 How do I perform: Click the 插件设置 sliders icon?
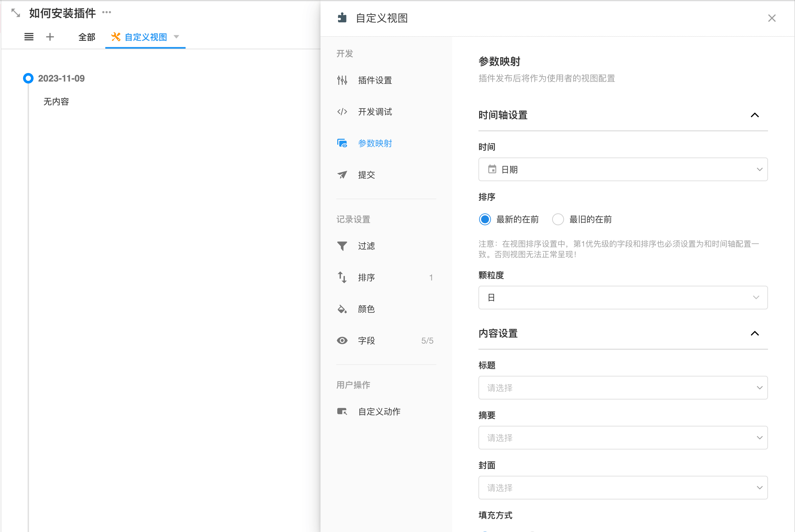click(x=342, y=80)
